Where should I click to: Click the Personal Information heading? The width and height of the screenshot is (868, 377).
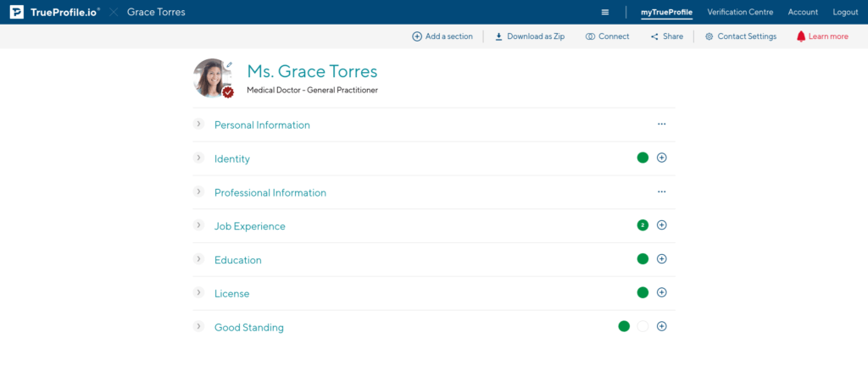coord(262,125)
